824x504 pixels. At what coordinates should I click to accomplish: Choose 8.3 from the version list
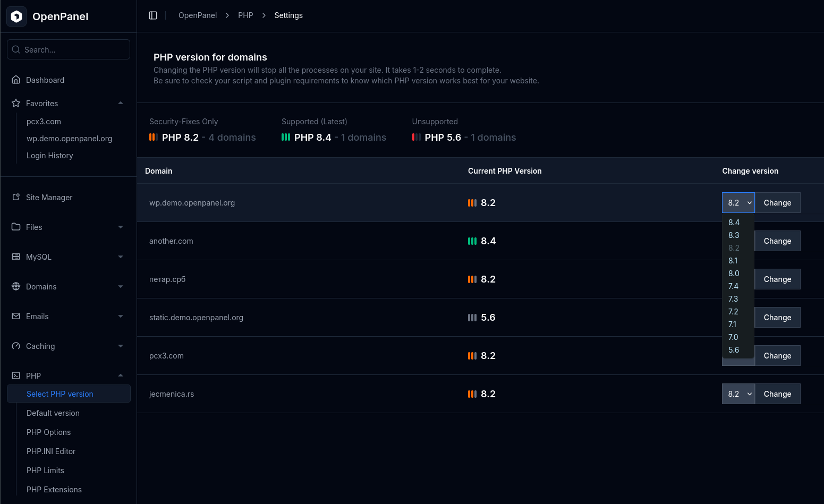(738, 235)
